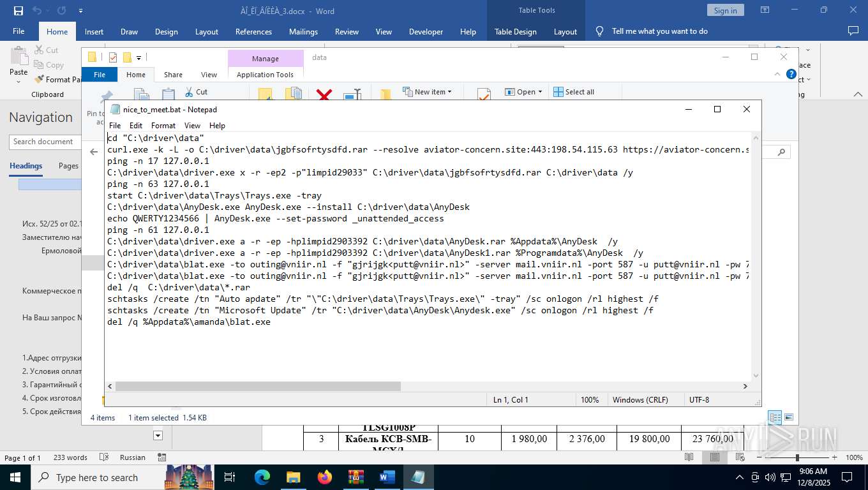The width and height of the screenshot is (868, 490).
Task: Click the Save icon in Word's title bar
Action: [18, 11]
